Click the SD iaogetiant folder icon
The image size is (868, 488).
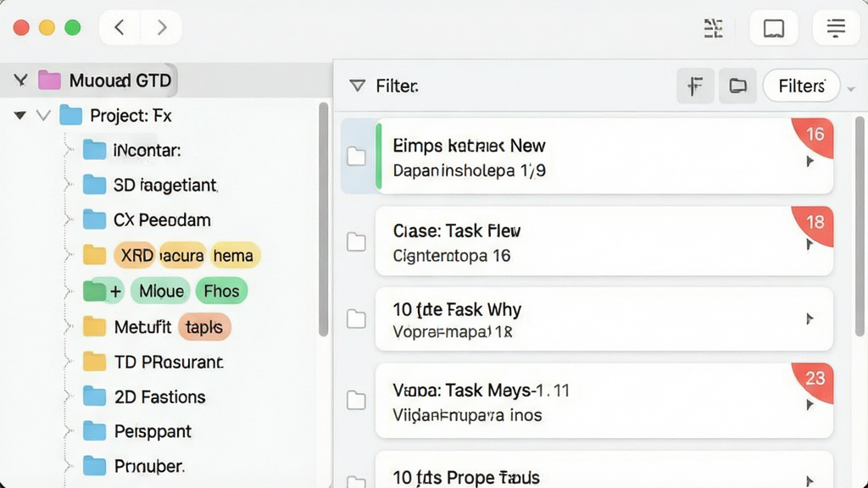[94, 185]
